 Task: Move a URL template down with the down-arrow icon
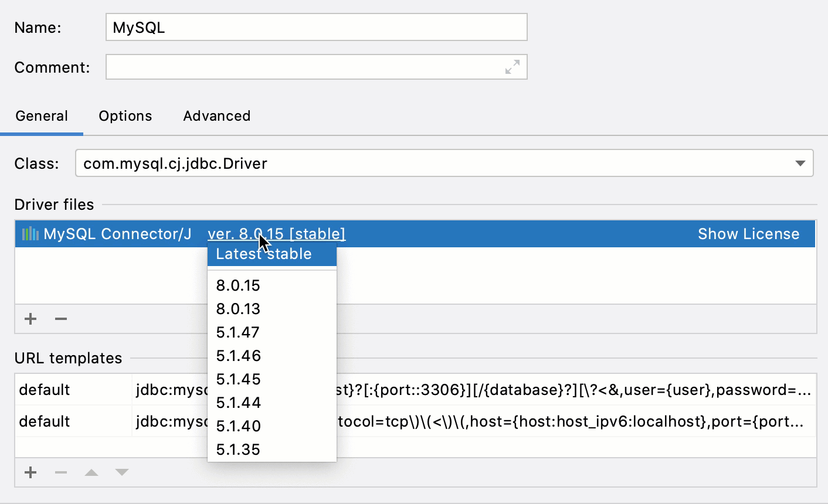pos(122,472)
